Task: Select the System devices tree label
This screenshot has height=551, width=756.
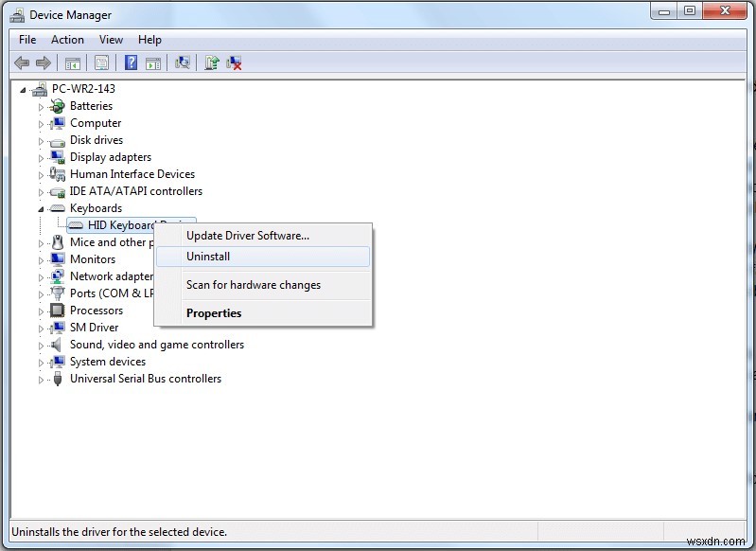Action: [108, 362]
